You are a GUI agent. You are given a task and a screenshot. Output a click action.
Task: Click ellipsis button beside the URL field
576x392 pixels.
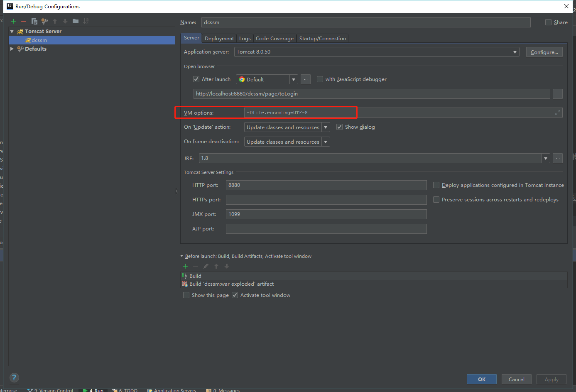[x=558, y=94]
